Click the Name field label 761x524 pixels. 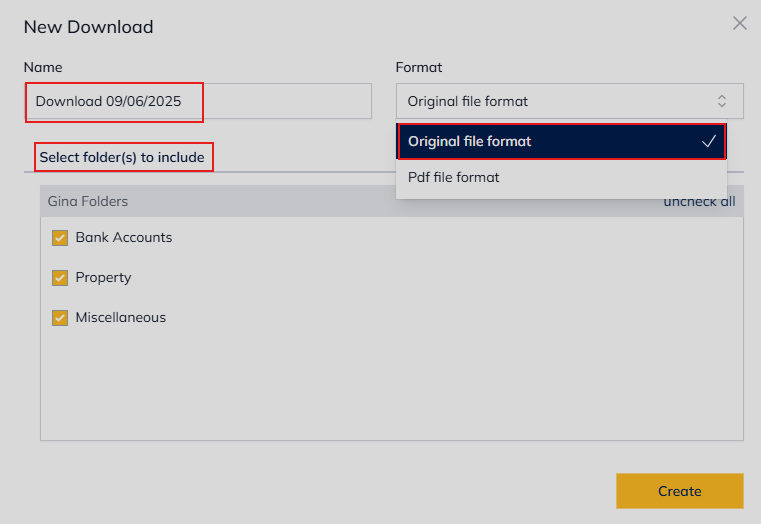coord(43,67)
